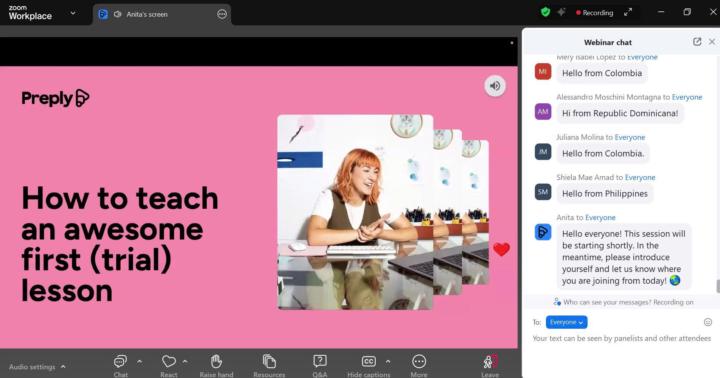Open the emoji picker in chat
Viewport: 720px width, 378px height.
[708, 322]
